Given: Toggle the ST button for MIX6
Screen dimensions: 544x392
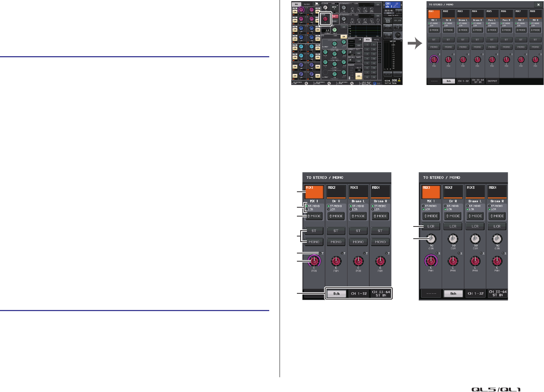Looking at the screenshot, I should [506, 40].
